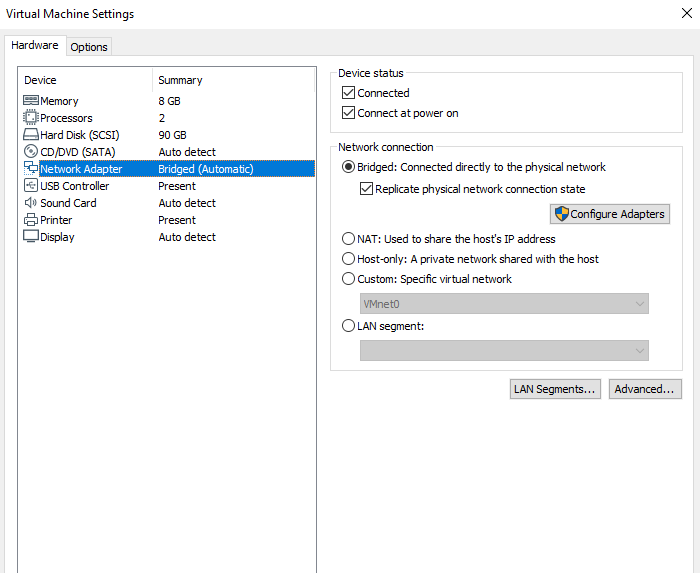Select the Memory device icon
This screenshot has height=573, width=700.
click(30, 101)
